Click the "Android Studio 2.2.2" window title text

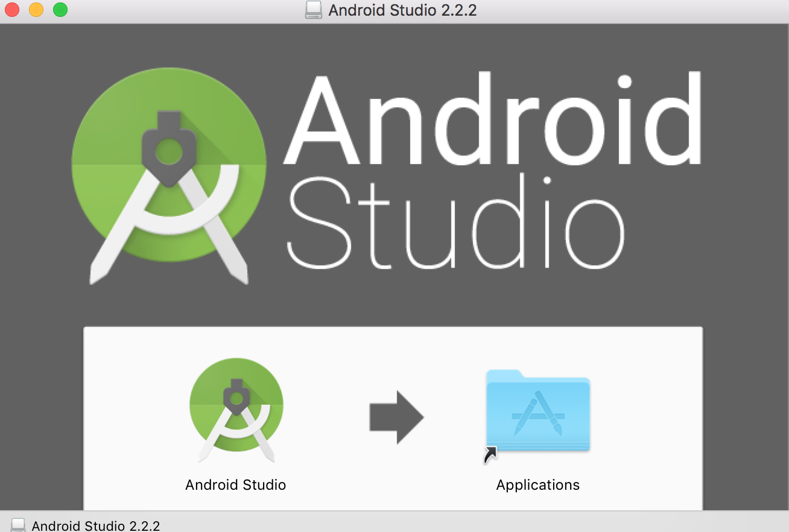(402, 10)
